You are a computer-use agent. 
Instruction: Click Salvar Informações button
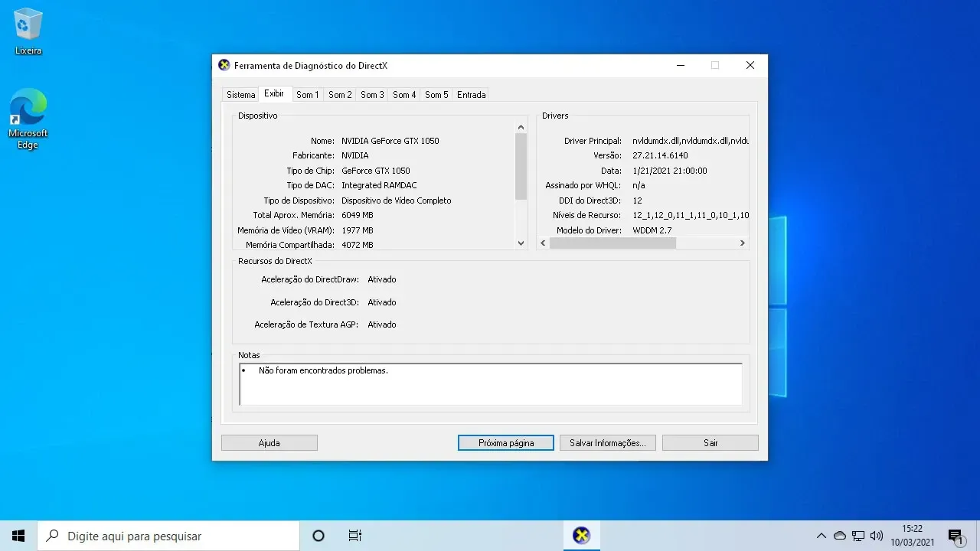608,443
